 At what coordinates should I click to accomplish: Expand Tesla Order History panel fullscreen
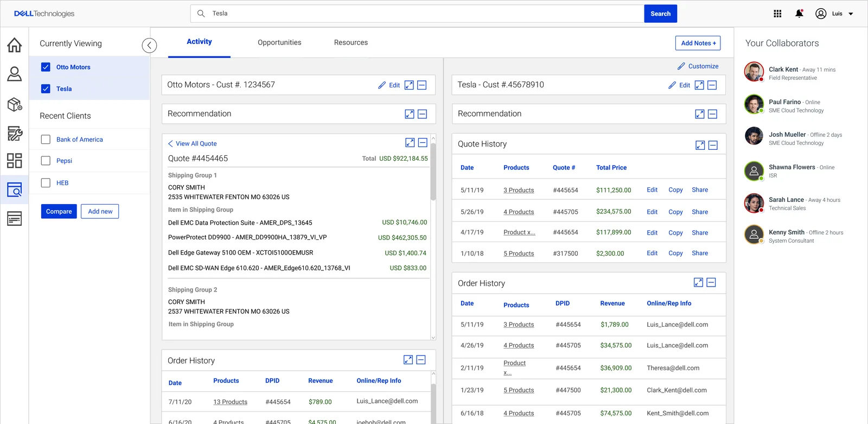point(698,282)
